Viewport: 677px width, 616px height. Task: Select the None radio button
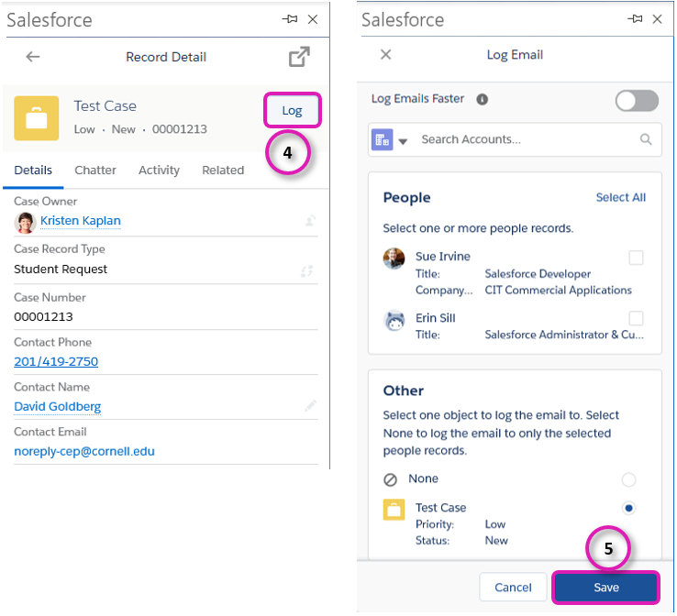point(628,479)
